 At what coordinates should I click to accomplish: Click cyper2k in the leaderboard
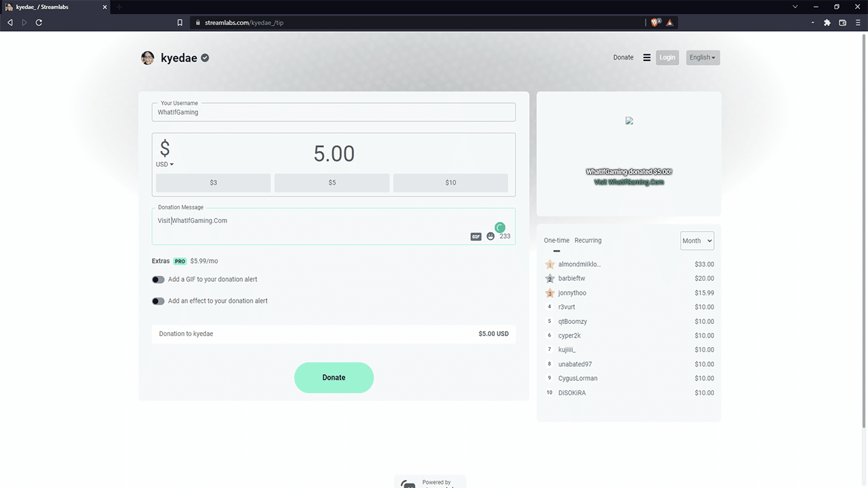point(570,335)
